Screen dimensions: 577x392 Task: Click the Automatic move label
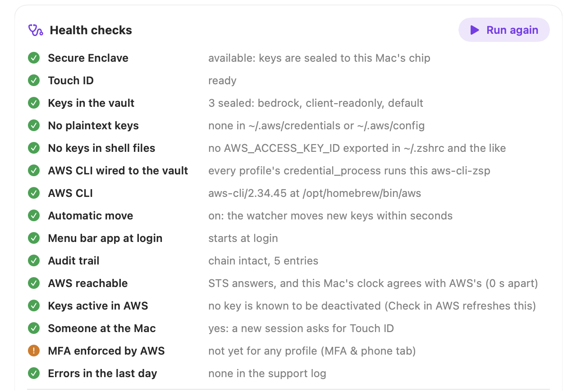tap(91, 216)
